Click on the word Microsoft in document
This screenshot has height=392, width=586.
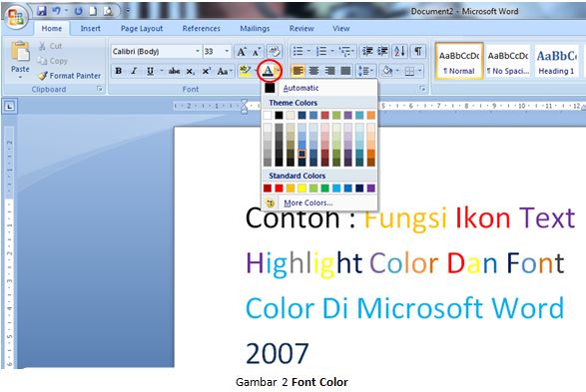(419, 308)
